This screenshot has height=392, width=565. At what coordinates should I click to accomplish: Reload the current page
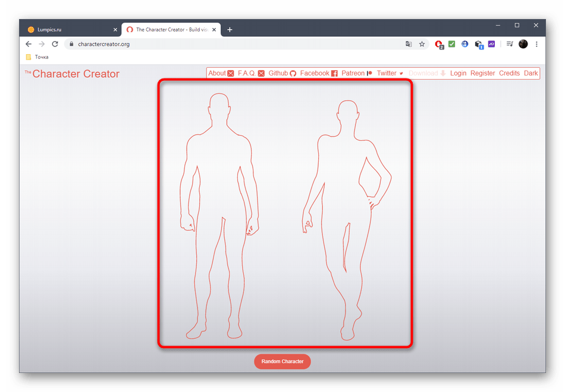(55, 44)
